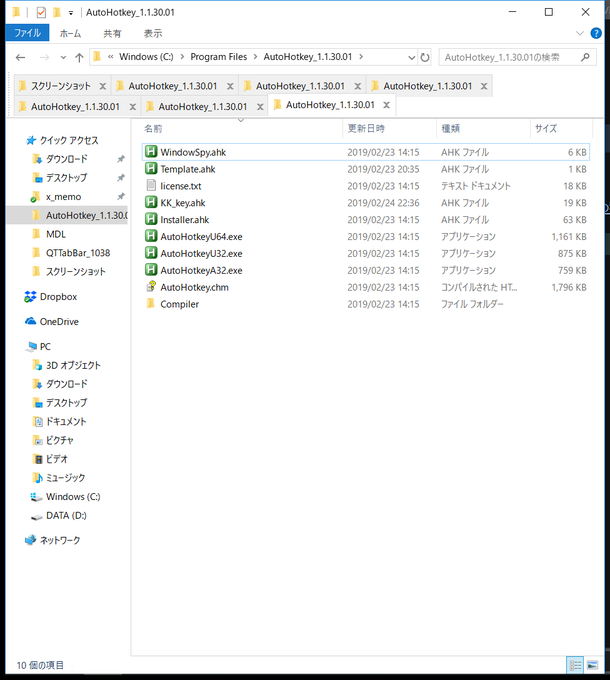Select the KK_key.ahk file name
Image resolution: width=610 pixels, height=680 pixels.
[x=183, y=203]
